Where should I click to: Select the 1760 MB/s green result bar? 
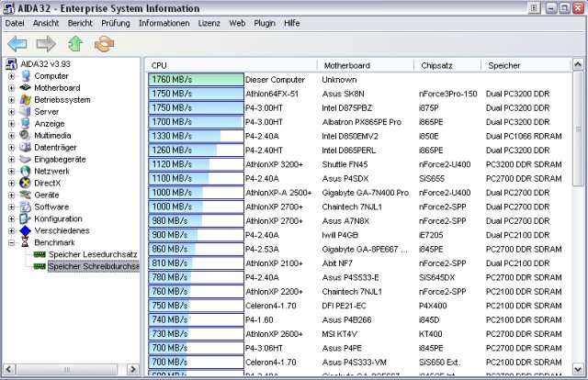coord(196,80)
